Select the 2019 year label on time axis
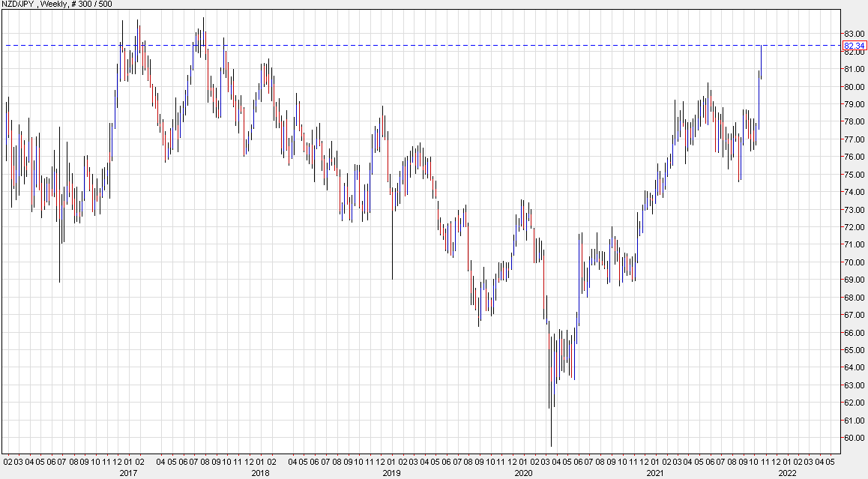The width and height of the screenshot is (868, 479). pos(391,473)
